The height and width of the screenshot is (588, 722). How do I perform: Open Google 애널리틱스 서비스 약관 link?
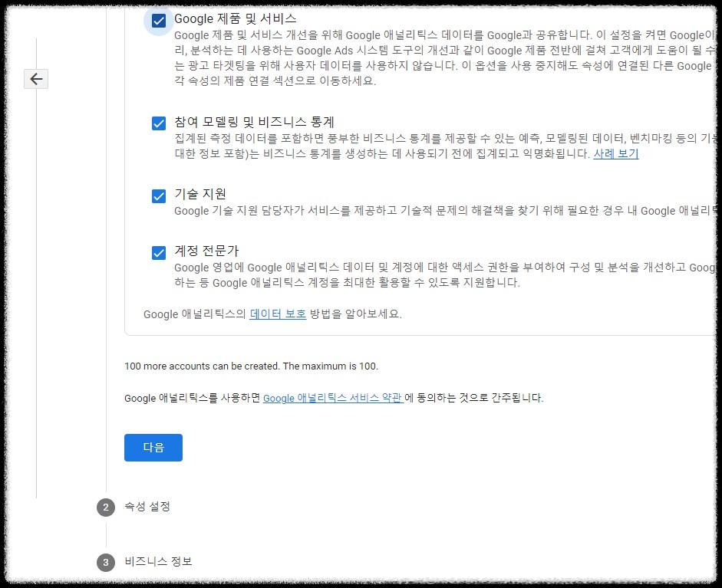click(x=333, y=398)
